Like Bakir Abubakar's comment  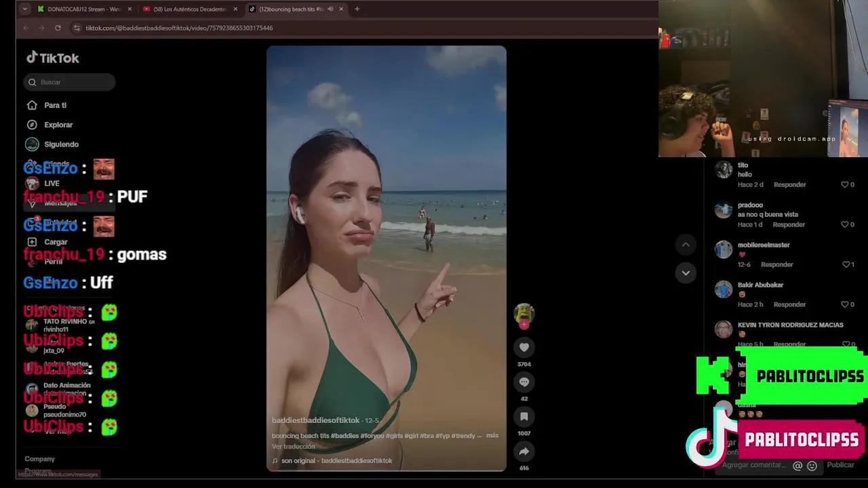click(845, 304)
